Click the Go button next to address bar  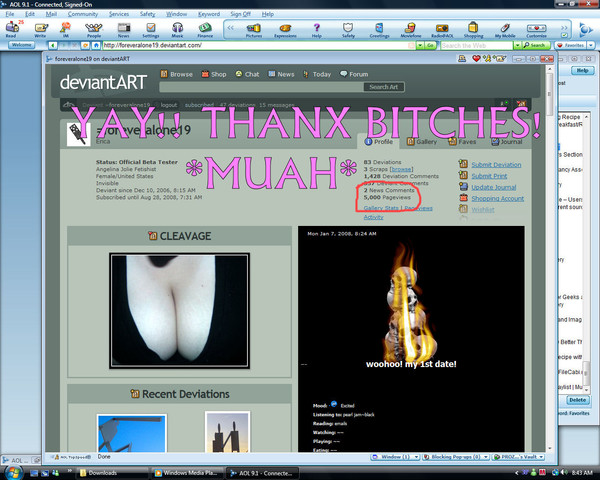[x=430, y=46]
